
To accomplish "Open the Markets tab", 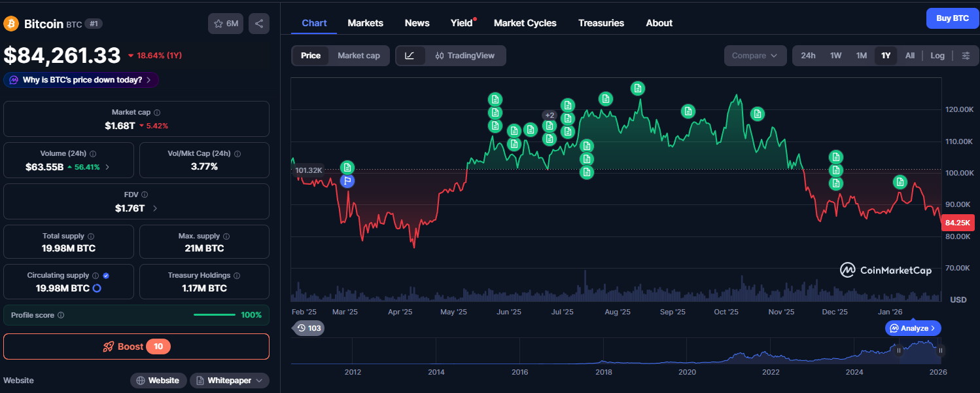I will click(365, 23).
